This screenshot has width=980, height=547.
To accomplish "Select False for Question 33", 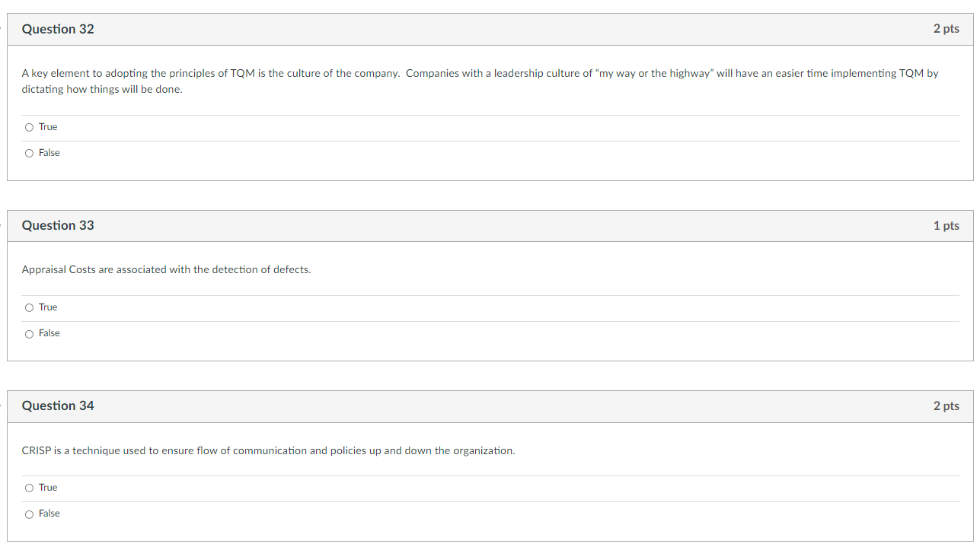I will (29, 333).
